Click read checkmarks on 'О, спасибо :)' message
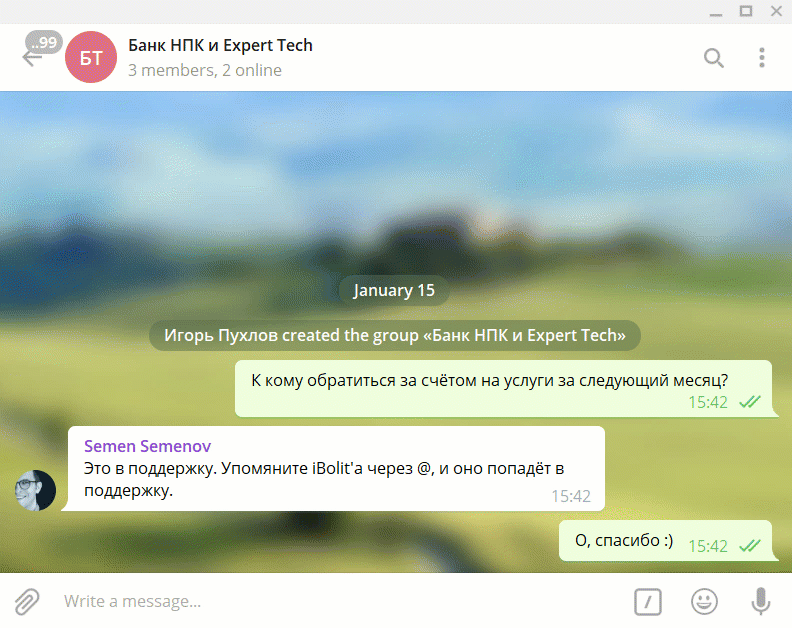This screenshot has height=628, width=792. pyautogui.click(x=750, y=546)
